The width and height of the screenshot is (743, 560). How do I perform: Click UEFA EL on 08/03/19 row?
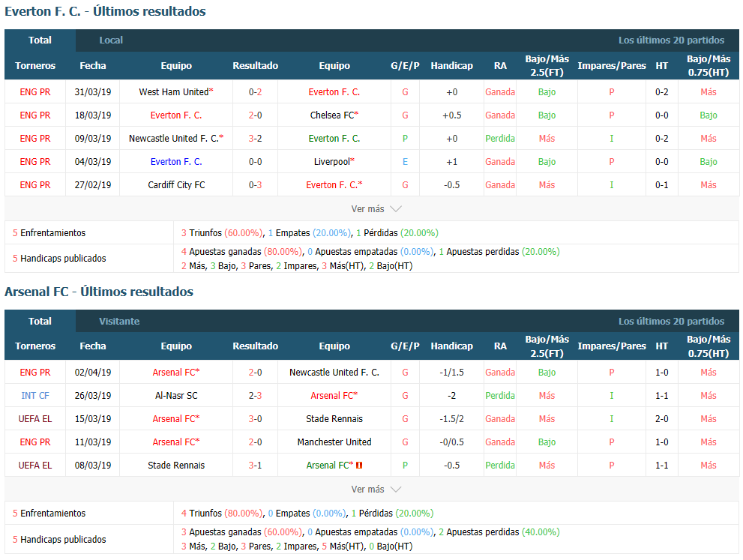click(x=35, y=466)
